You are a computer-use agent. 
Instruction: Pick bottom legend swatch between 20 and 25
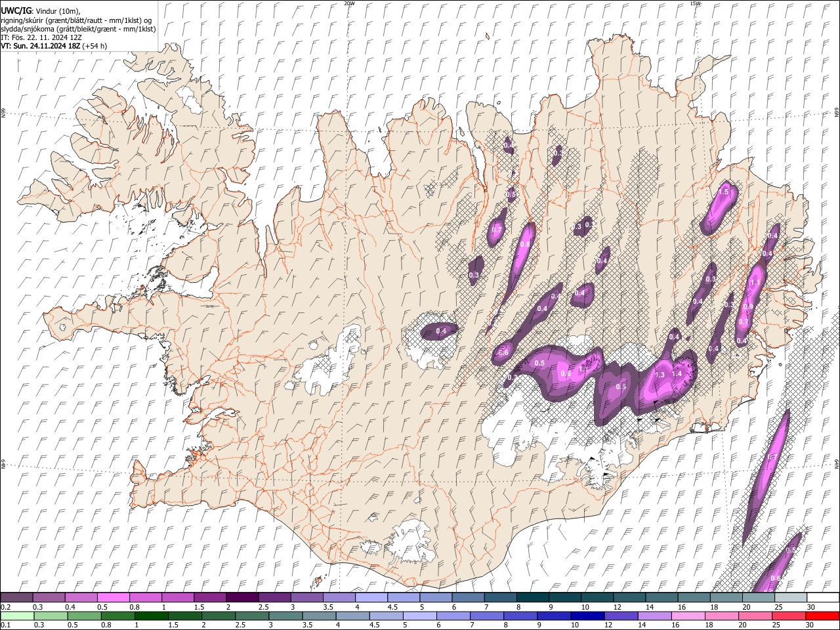[x=755, y=616]
